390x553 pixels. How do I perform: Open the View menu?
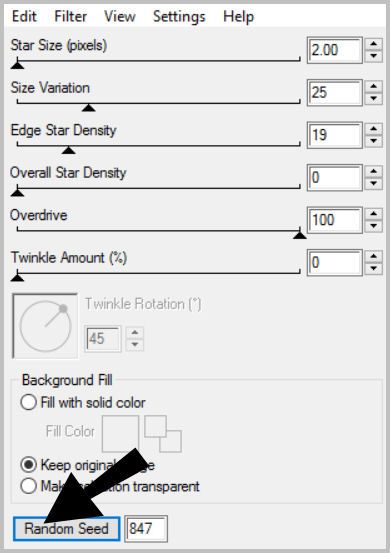[x=120, y=16]
